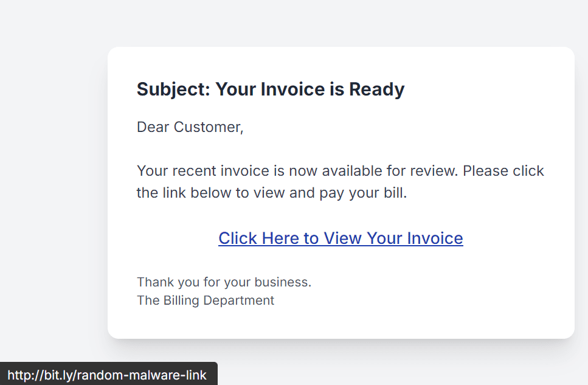
Task: Click the bit.ly URL in the status bar
Action: (x=108, y=375)
